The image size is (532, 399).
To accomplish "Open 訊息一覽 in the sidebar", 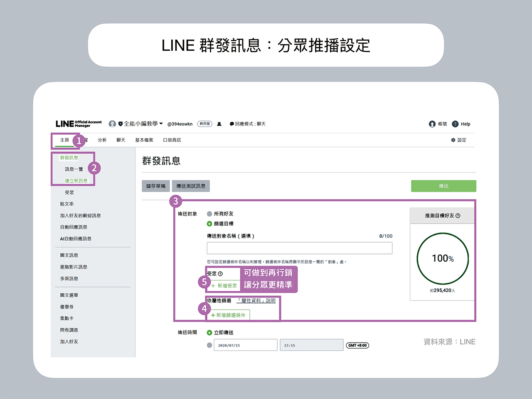I will tap(74, 169).
